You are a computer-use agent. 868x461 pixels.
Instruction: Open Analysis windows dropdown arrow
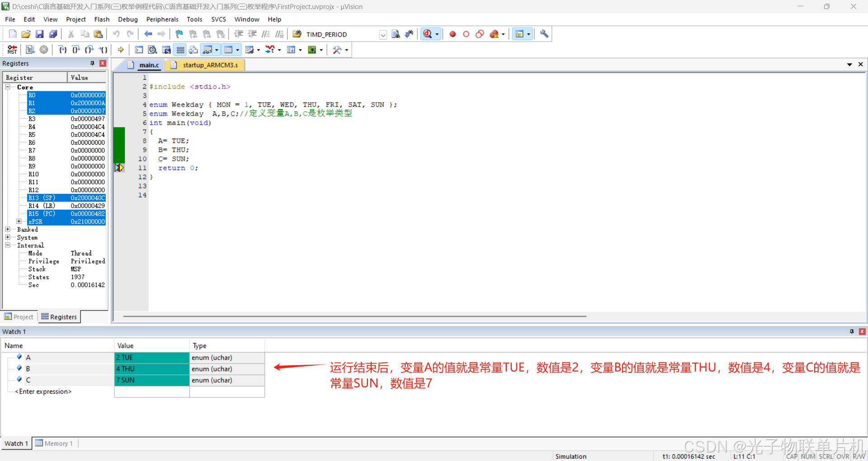click(x=279, y=50)
